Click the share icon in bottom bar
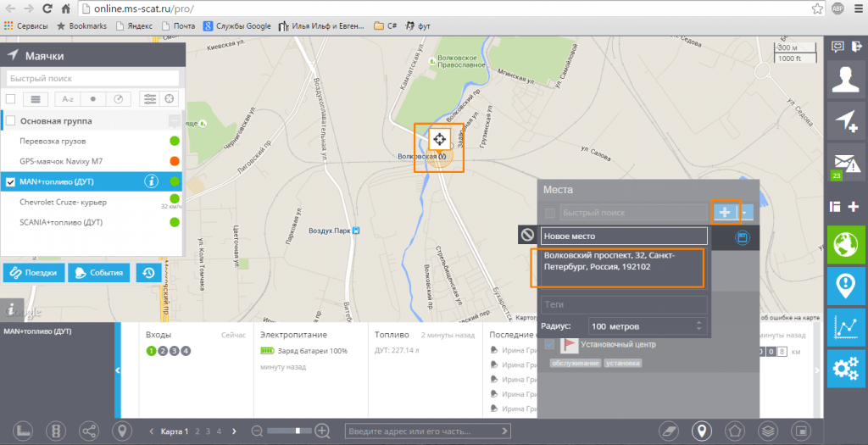 pos(89,431)
